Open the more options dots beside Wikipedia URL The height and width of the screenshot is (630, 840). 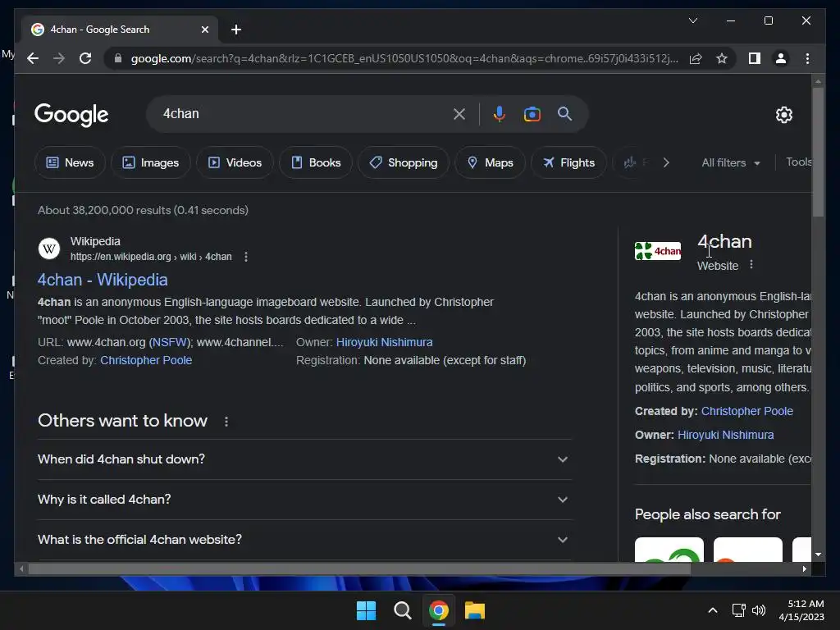coord(246,257)
